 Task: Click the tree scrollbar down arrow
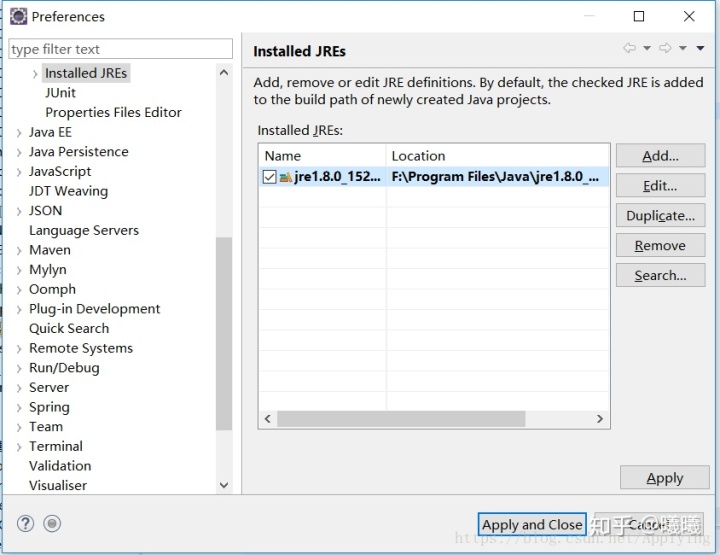(224, 485)
